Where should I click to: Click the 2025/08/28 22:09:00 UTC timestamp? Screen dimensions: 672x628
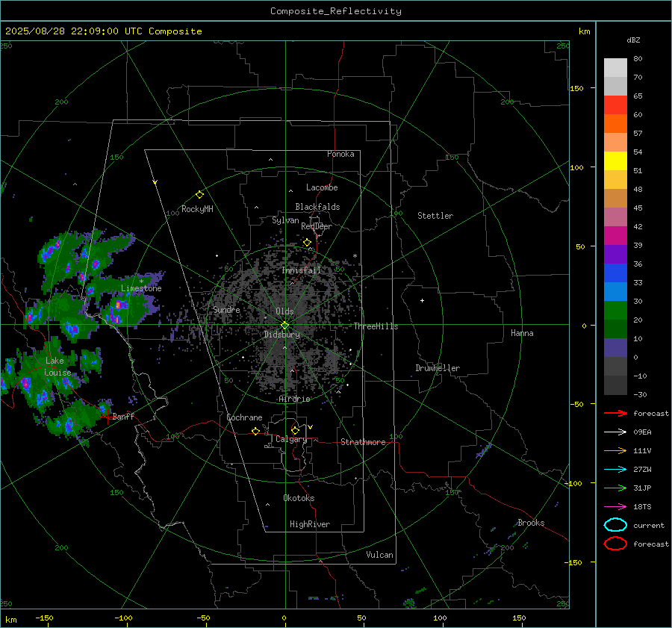click(103, 31)
